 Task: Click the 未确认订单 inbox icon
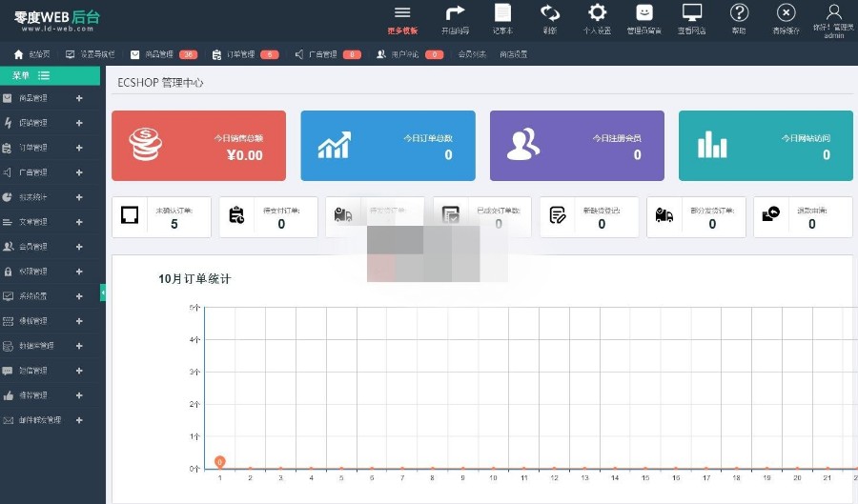tap(130, 214)
